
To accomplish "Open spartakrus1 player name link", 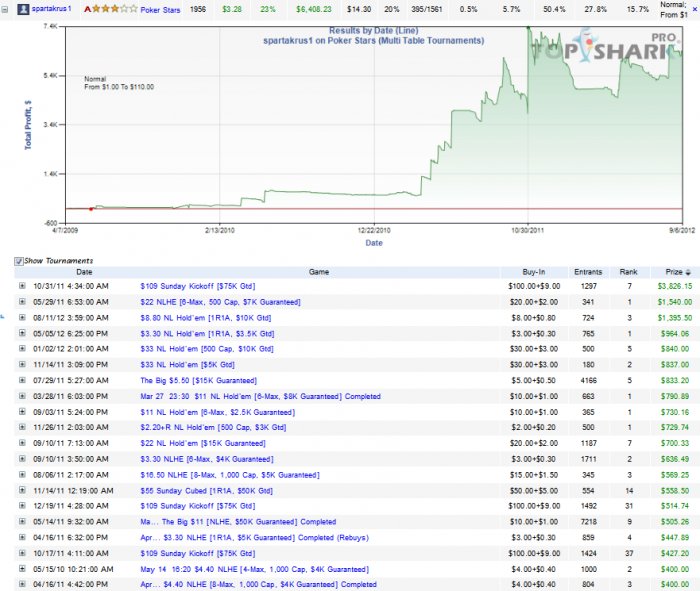I will click(x=53, y=9).
